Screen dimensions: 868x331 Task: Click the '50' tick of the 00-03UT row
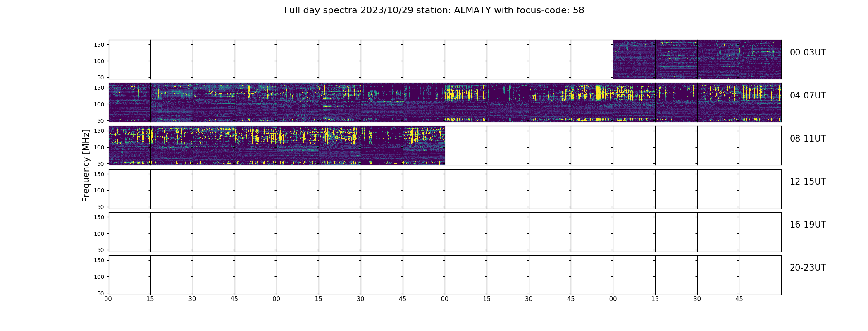(101, 77)
